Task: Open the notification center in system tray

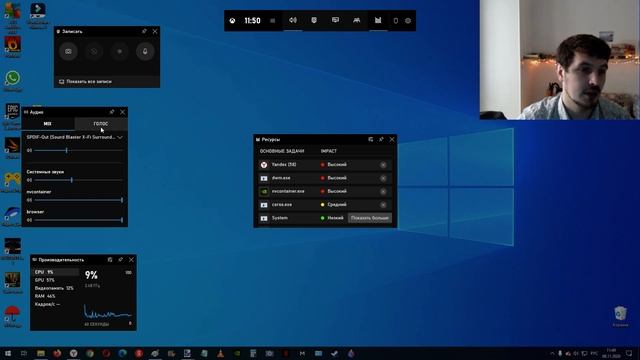Action: 629,353
